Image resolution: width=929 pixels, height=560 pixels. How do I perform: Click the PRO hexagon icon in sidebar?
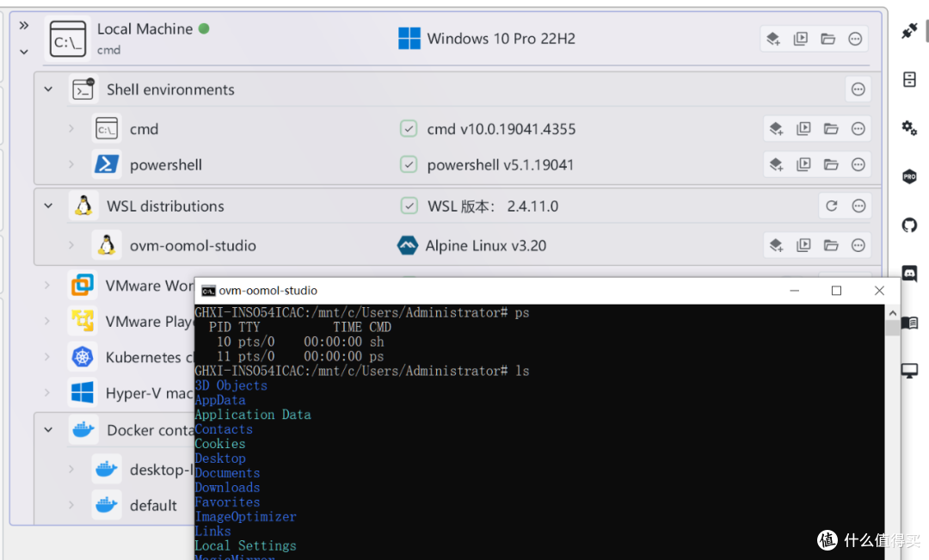coord(909,176)
